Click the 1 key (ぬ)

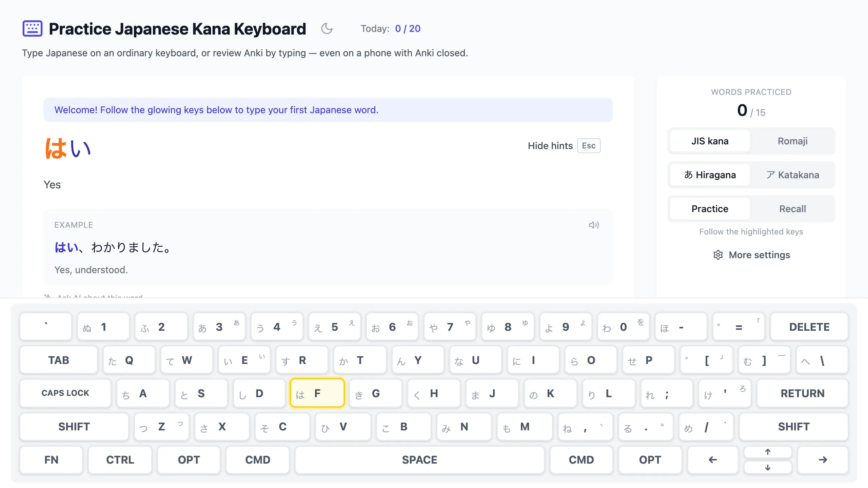coord(103,327)
